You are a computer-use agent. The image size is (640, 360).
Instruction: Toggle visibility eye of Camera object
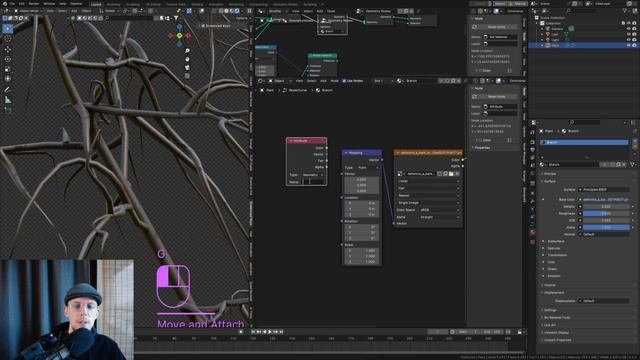(629, 29)
